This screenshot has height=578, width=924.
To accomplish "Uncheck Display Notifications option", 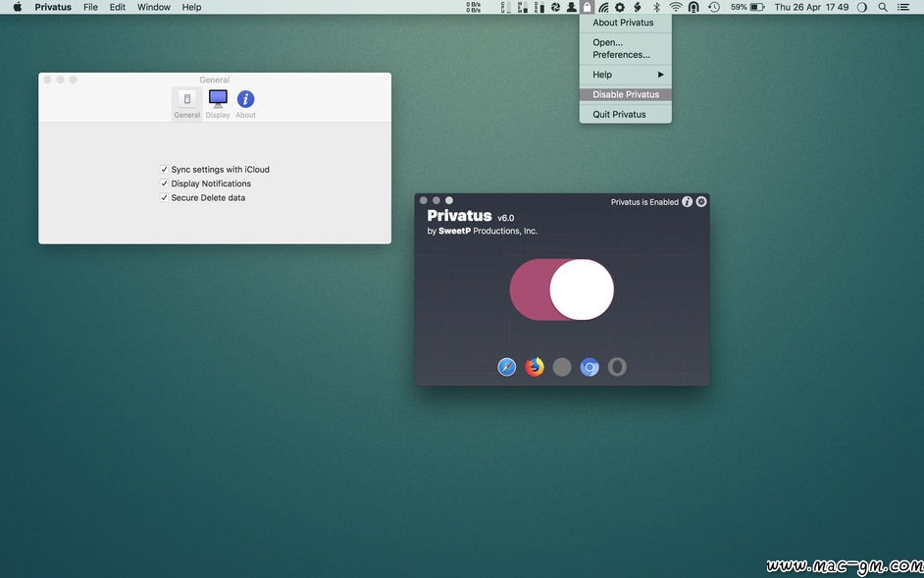I will tap(164, 184).
